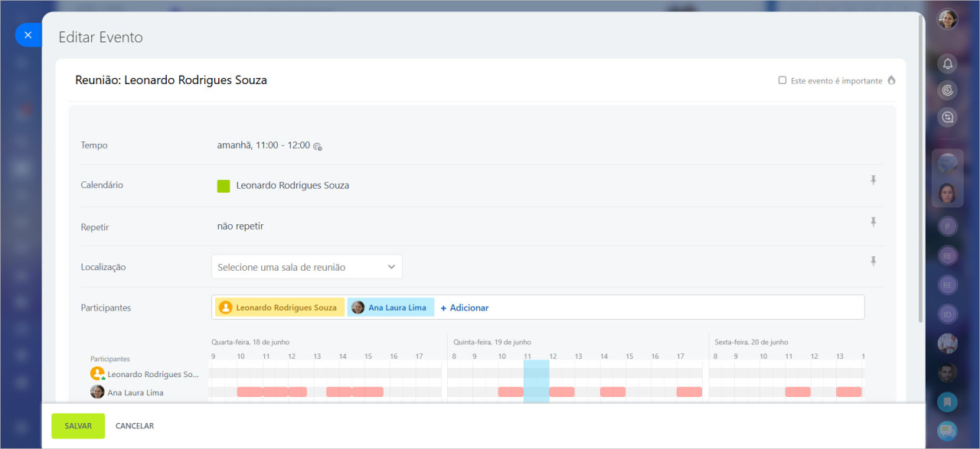Pin the Repetir field
Image resolution: width=980 pixels, height=449 pixels.
[x=873, y=222]
